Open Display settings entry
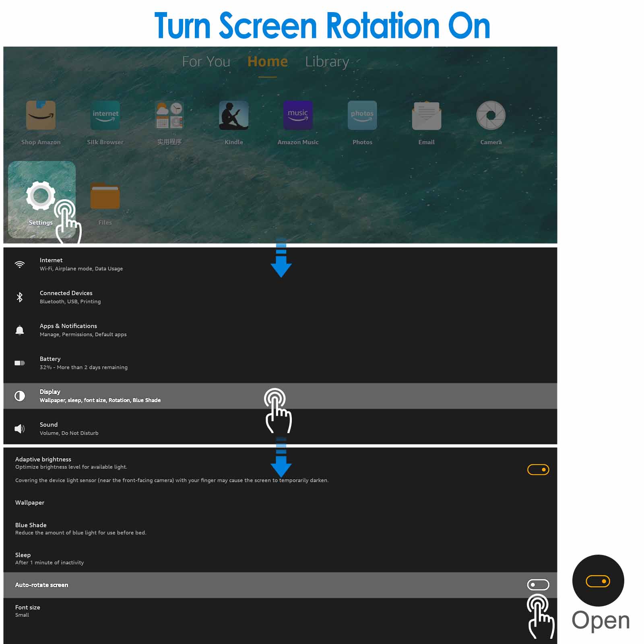This screenshot has width=644, height=644. (100, 396)
